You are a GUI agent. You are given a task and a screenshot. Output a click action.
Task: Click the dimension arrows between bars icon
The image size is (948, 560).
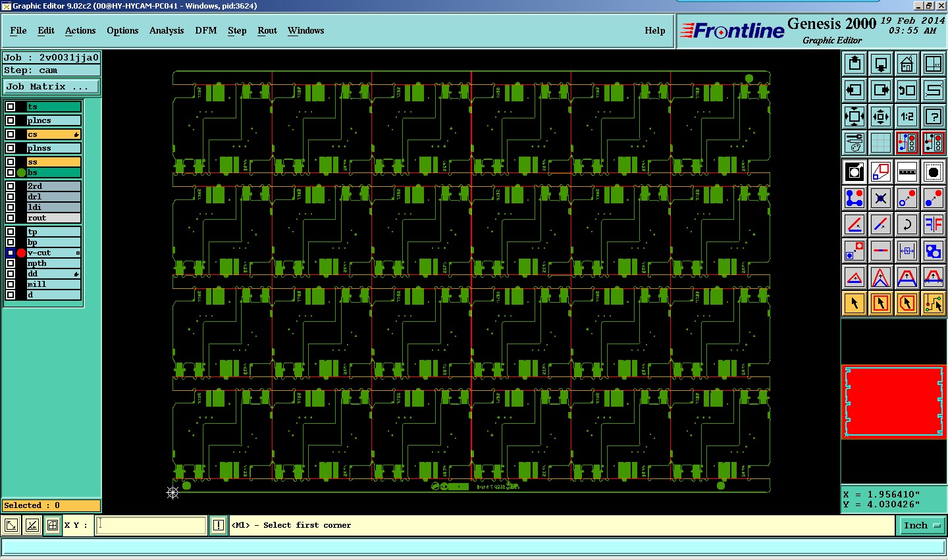click(907, 250)
